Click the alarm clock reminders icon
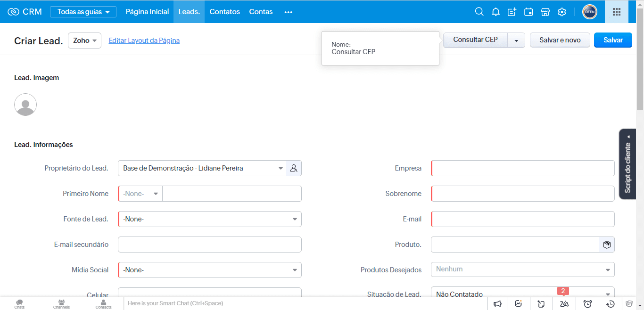The height and width of the screenshot is (310, 644). pyautogui.click(x=587, y=304)
